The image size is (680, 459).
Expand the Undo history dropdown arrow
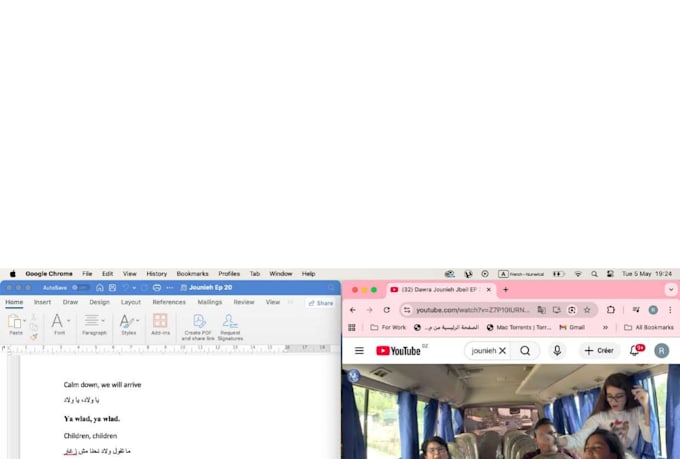click(134, 288)
